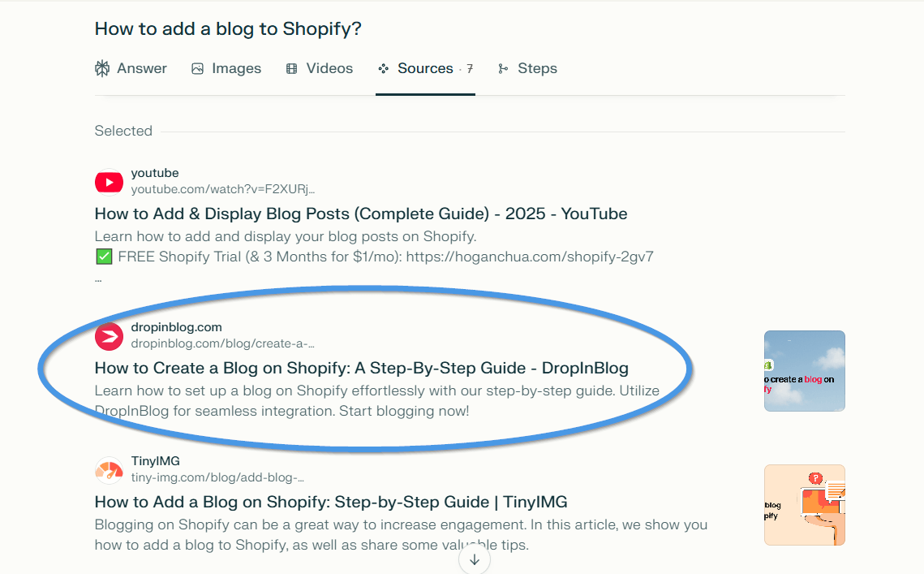Viewport: 924px width, 574px height.
Task: Click the Answer tab icon
Action: point(102,69)
